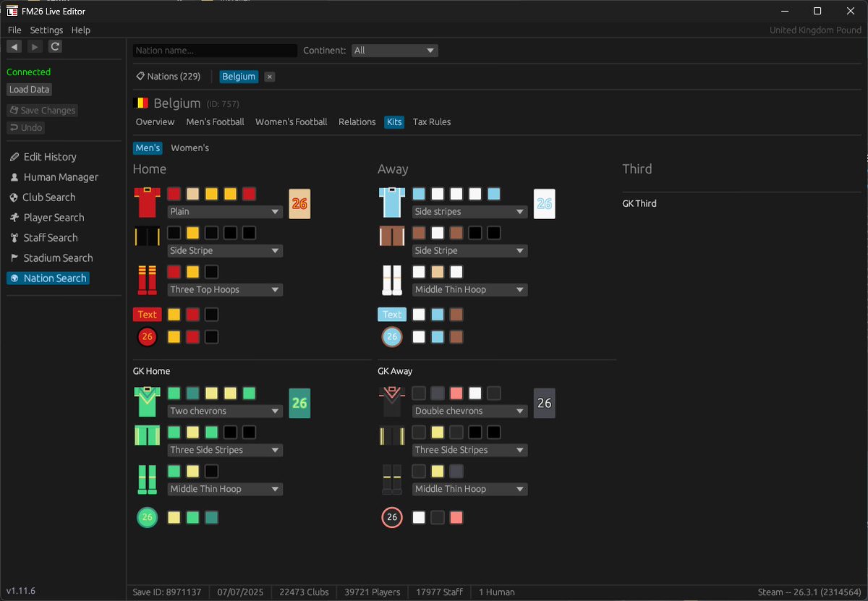Open the GK Home Two chevrons dropdown
This screenshot has height=601, width=868.
[x=225, y=411]
